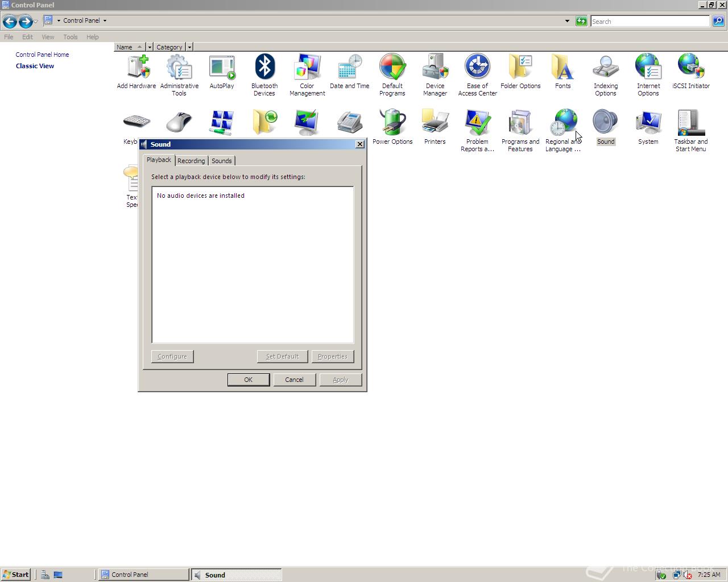Screen dimensions: 728x582
Task: Sort by the Name column header
Action: click(x=130, y=47)
